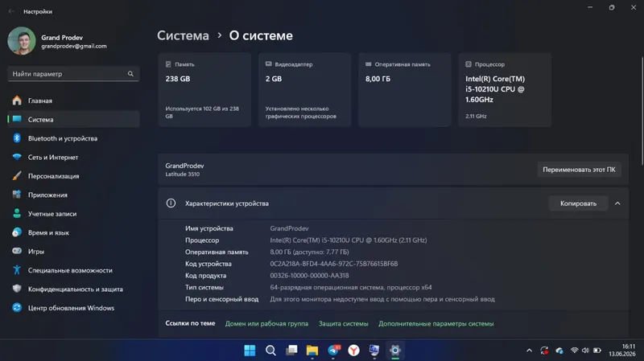The height and width of the screenshot is (361, 644).
Task: Open Защита системы link
Action: pyautogui.click(x=344, y=324)
